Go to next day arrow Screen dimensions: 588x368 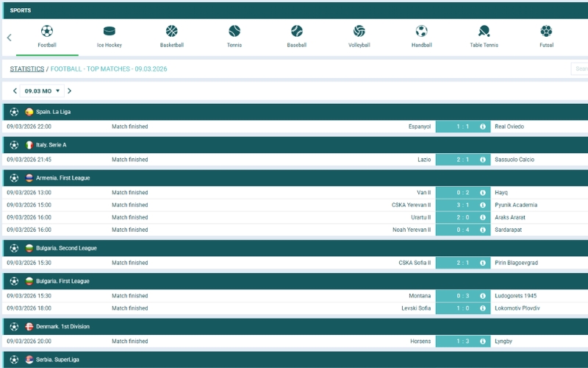coord(69,91)
